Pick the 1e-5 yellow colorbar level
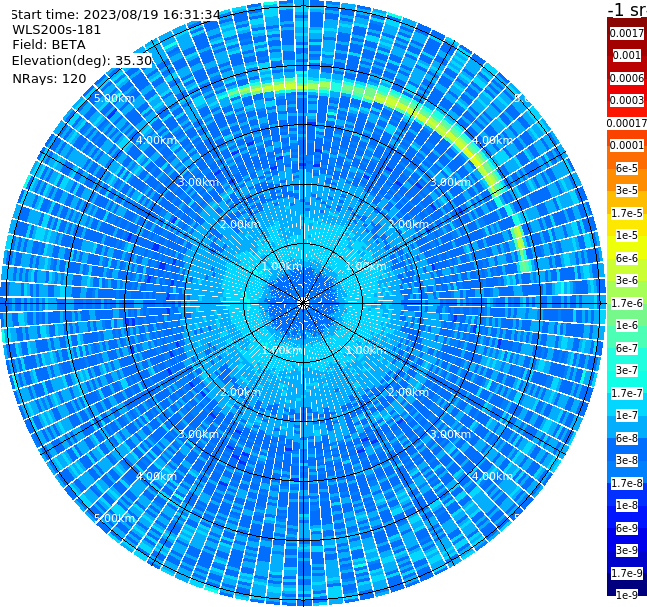 tap(626, 235)
